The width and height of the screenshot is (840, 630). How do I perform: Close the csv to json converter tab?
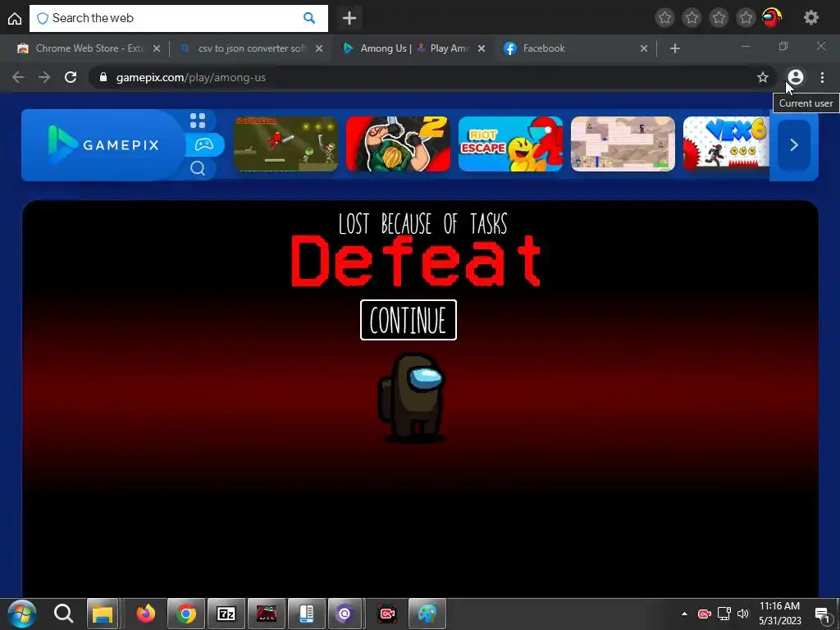click(319, 48)
